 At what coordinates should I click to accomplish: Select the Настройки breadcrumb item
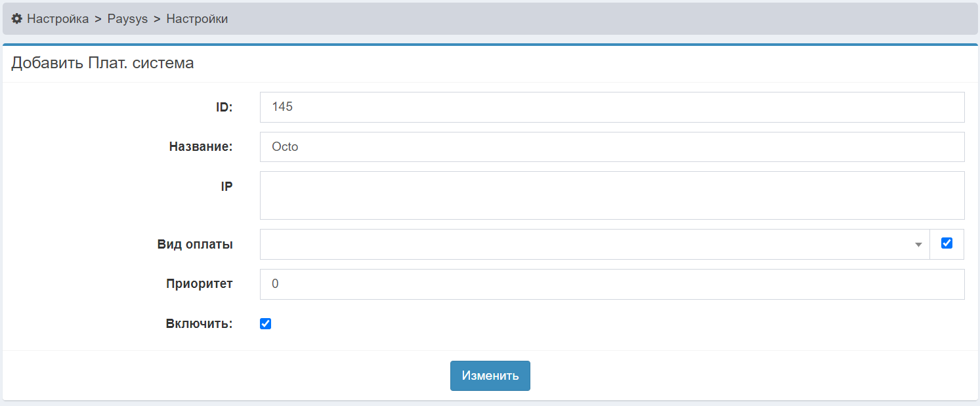197,19
